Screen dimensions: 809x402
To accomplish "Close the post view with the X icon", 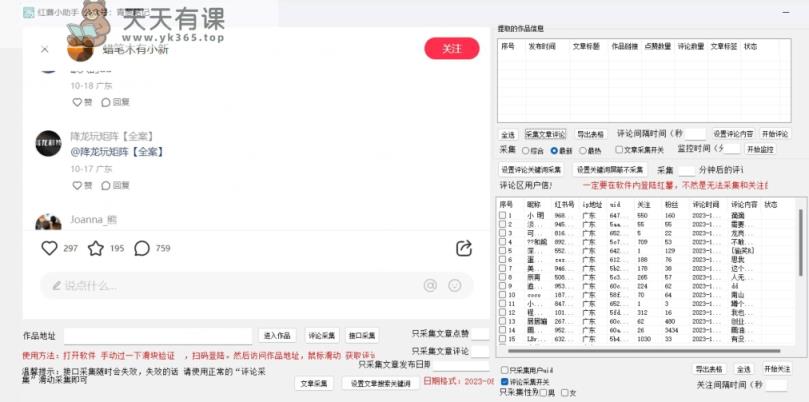I will click(x=44, y=49).
